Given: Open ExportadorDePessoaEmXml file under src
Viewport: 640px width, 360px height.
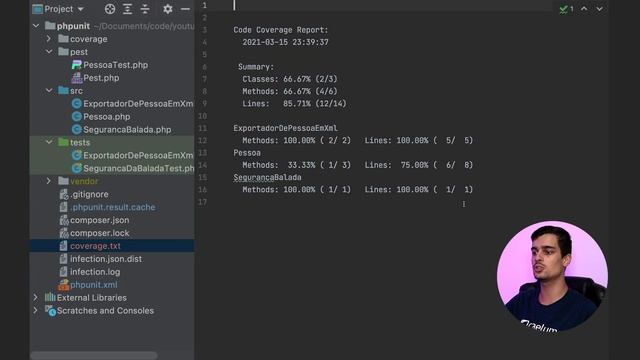Looking at the screenshot, I should click(138, 104).
